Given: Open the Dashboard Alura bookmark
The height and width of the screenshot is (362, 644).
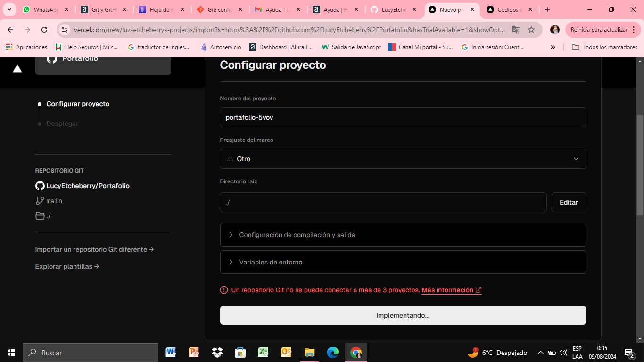Looking at the screenshot, I should click(x=281, y=47).
